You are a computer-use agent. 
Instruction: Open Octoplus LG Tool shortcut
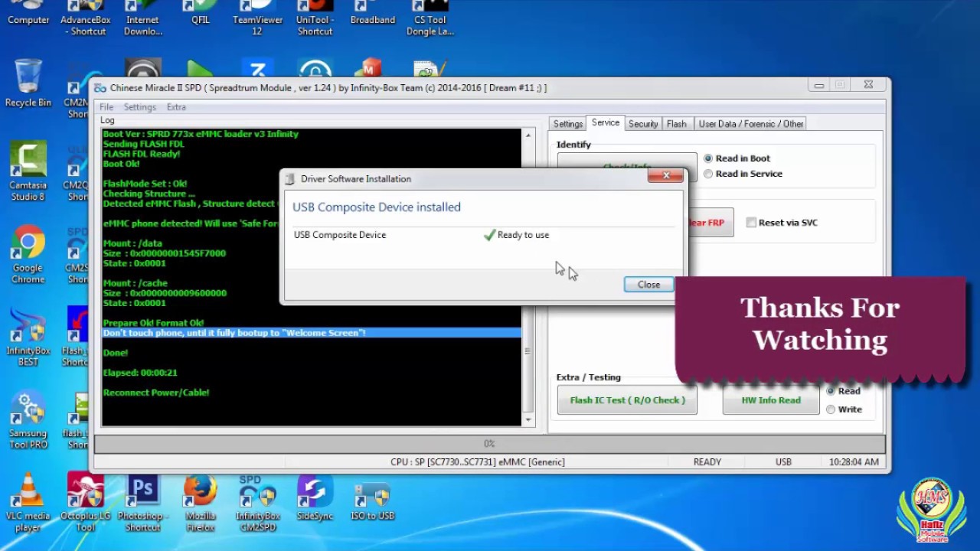point(86,502)
